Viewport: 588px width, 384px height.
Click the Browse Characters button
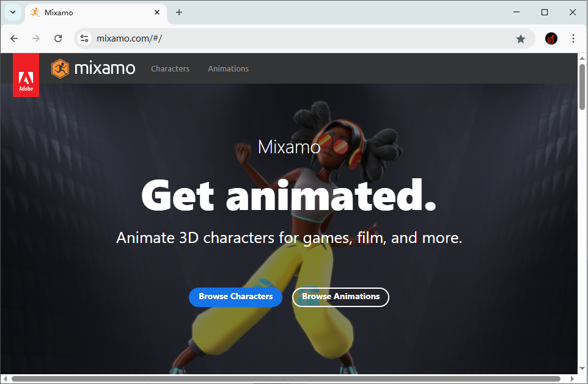[x=235, y=297]
